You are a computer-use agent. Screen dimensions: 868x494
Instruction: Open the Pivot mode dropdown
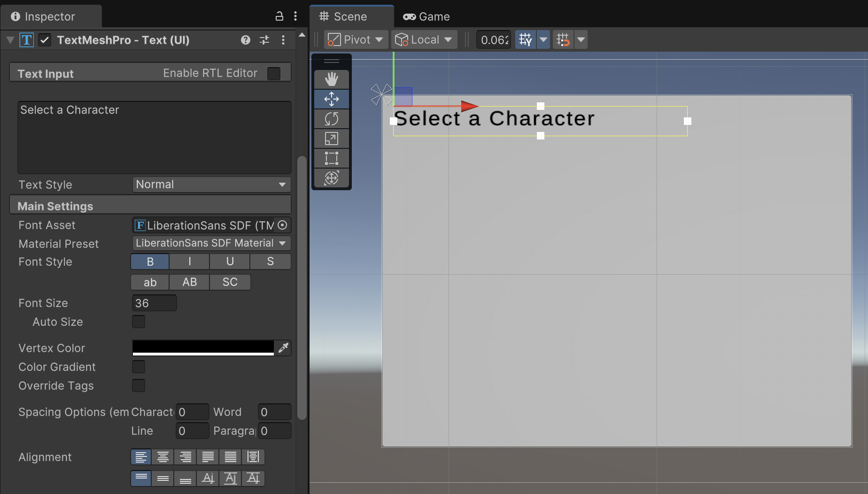[x=356, y=40]
